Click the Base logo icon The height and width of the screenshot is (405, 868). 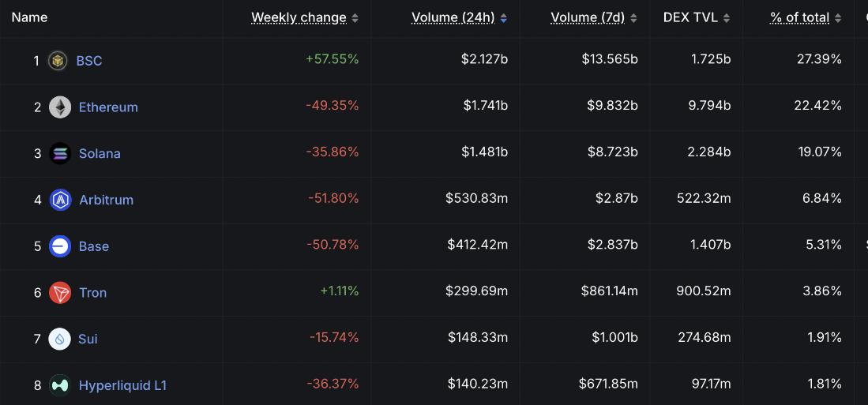pyautogui.click(x=60, y=246)
